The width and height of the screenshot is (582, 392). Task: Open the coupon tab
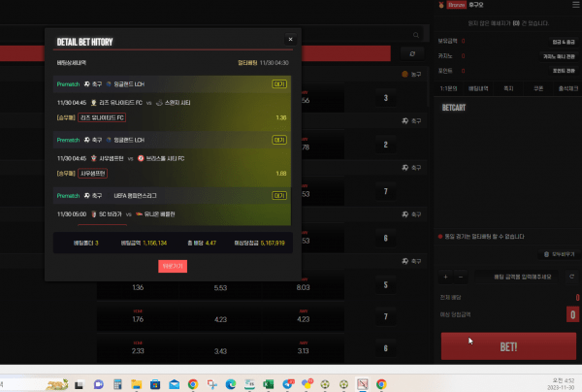(538, 88)
